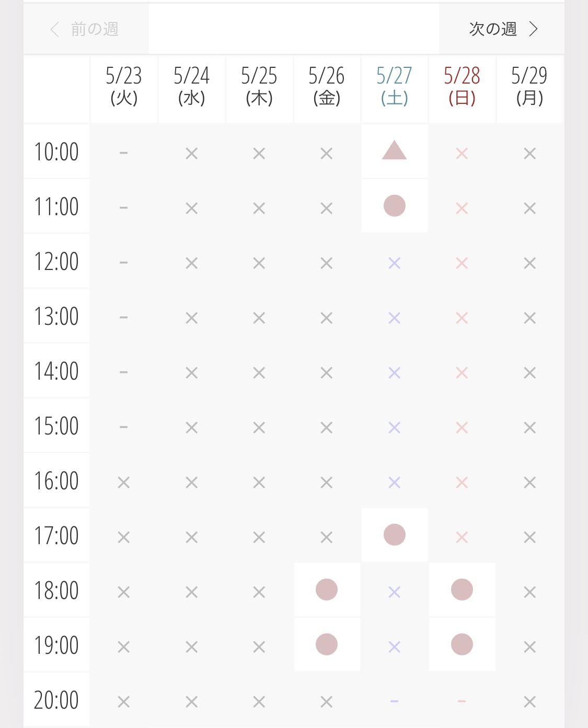The width and height of the screenshot is (588, 728).
Task: Select the available circle 5/27 at 17:00
Action: pos(395,535)
